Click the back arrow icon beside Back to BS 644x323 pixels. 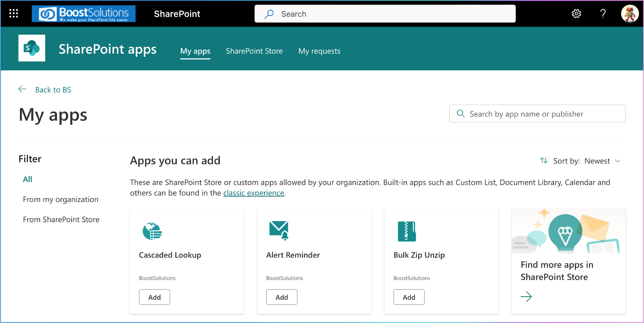click(23, 90)
